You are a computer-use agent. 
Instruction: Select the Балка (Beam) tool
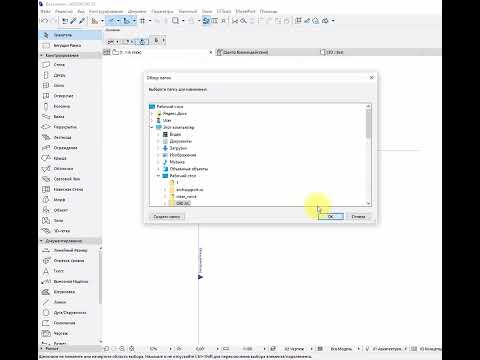(x=70, y=117)
